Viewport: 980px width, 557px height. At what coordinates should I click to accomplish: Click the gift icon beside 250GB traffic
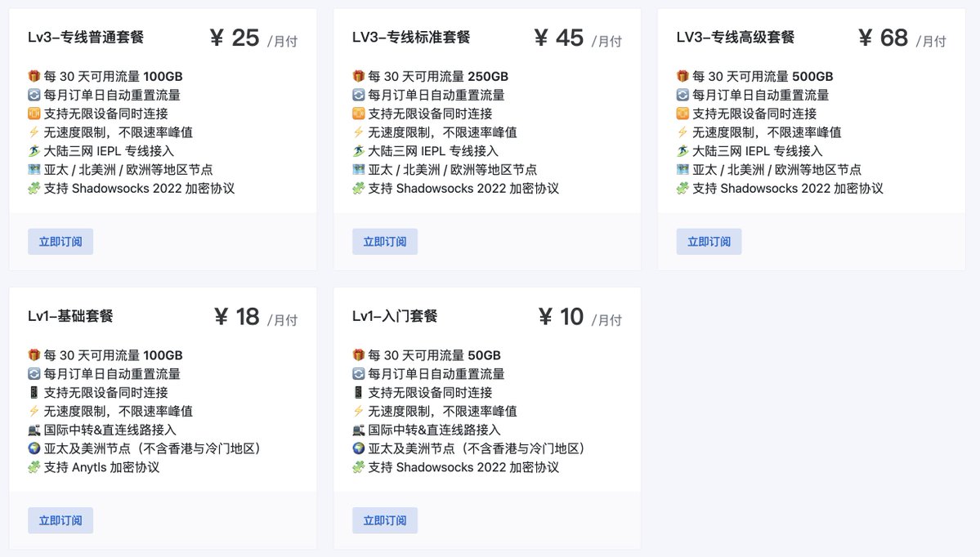point(358,76)
